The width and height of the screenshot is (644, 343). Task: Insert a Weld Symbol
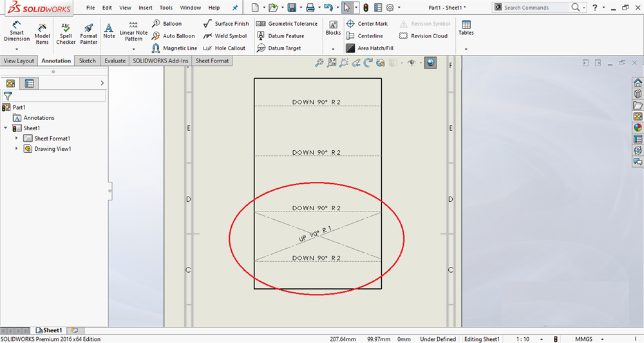coord(225,35)
